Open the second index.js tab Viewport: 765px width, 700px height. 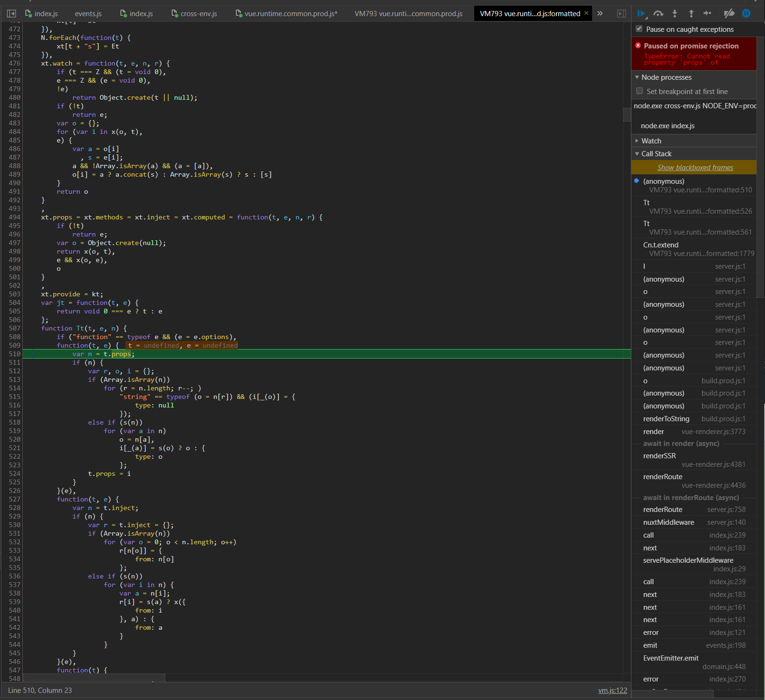pos(137,14)
